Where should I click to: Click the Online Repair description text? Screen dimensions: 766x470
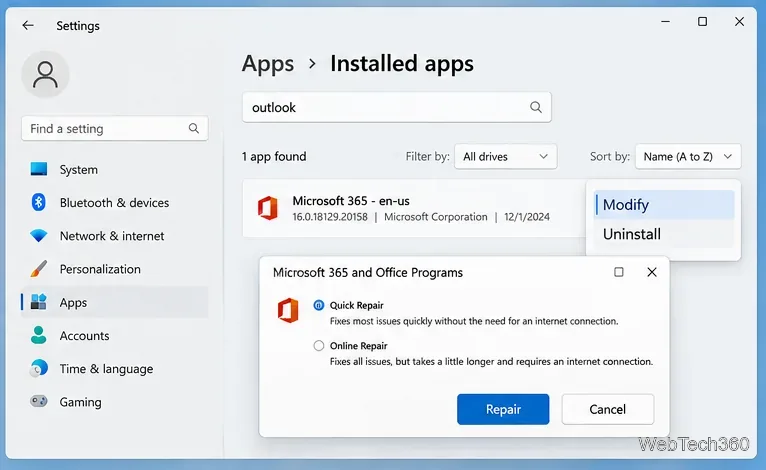(x=491, y=362)
